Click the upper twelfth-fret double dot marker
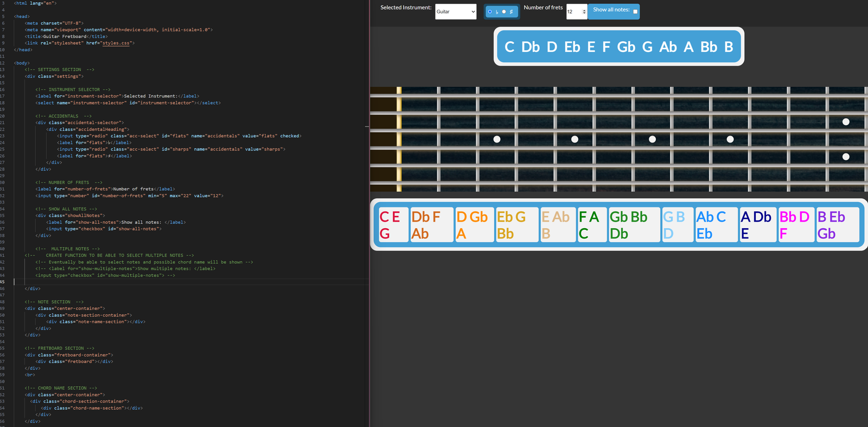The height and width of the screenshot is (427, 868). [846, 122]
